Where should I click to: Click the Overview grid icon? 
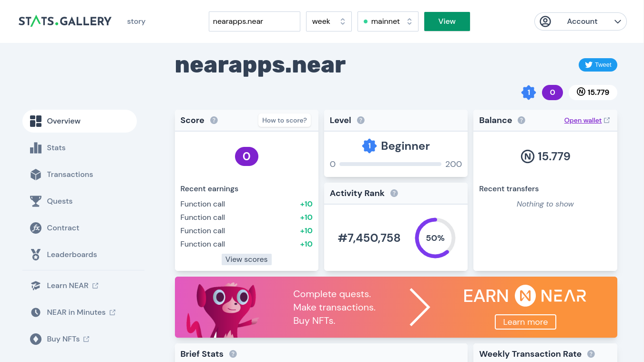[36, 121]
